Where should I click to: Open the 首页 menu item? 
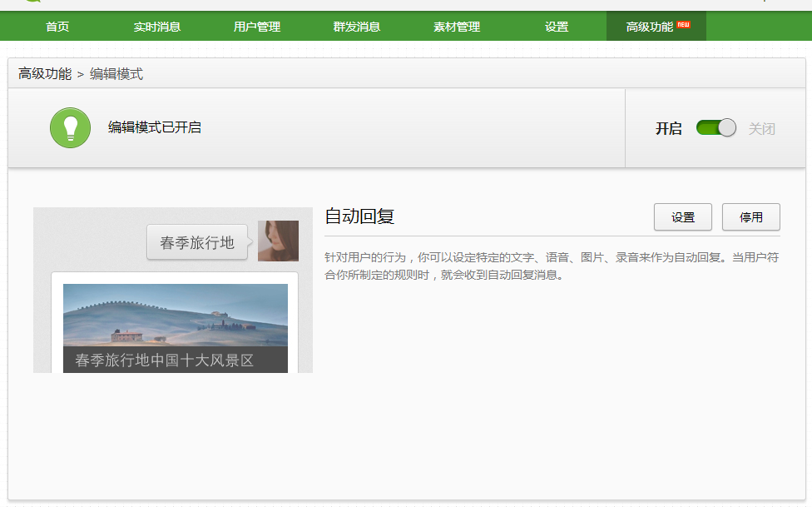[57, 26]
